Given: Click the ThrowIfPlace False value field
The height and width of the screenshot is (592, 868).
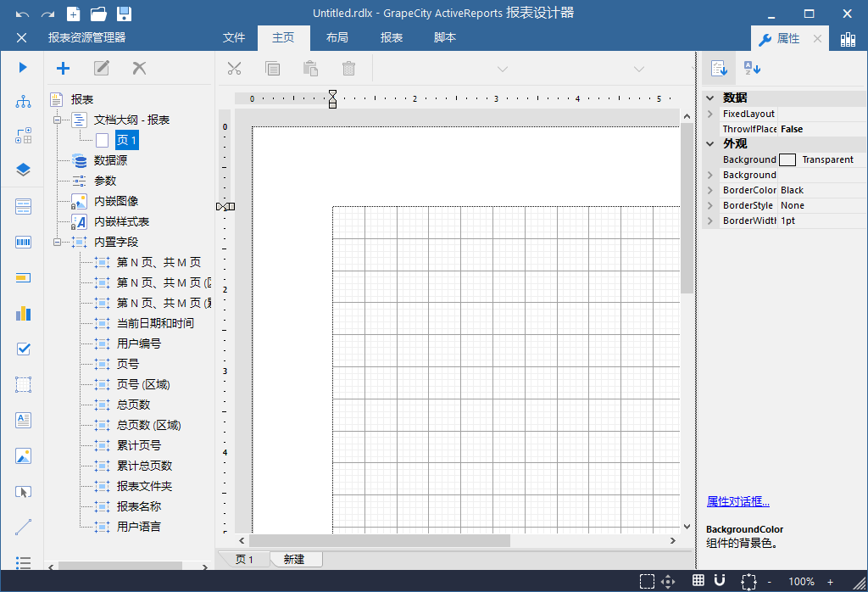Looking at the screenshot, I should (x=822, y=129).
